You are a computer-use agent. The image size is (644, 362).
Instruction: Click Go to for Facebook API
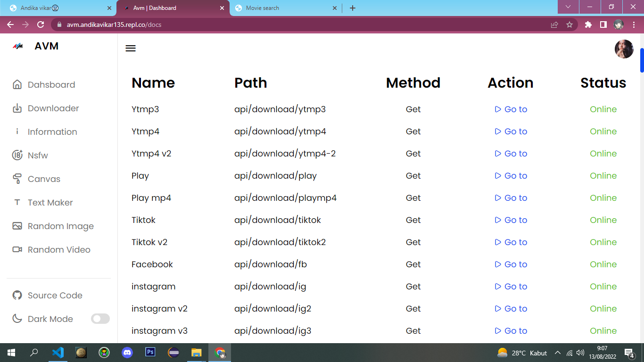point(511,264)
